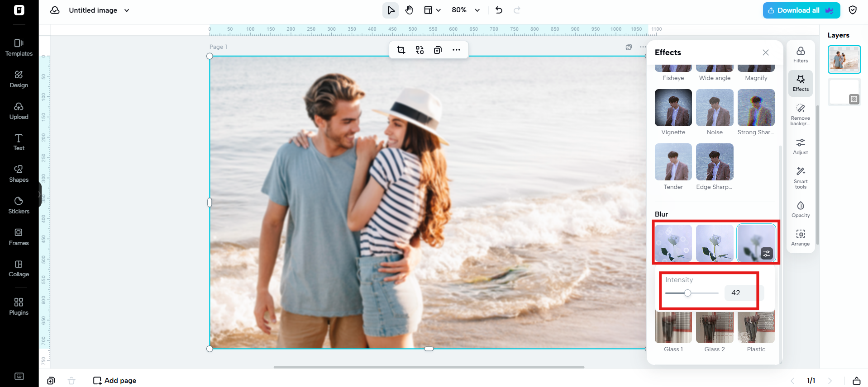
Task: Click the shield privacy icon
Action: (853, 10)
